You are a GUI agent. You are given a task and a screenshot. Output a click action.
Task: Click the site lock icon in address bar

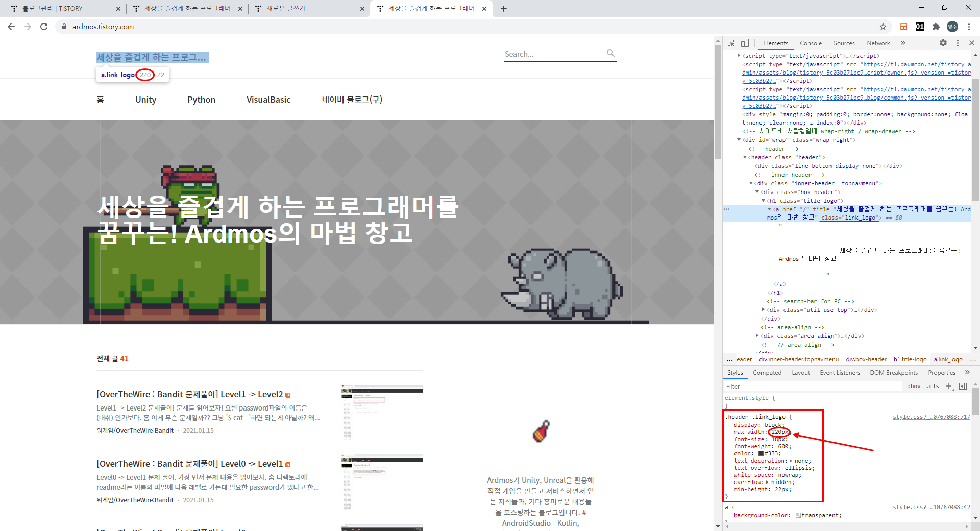64,27
